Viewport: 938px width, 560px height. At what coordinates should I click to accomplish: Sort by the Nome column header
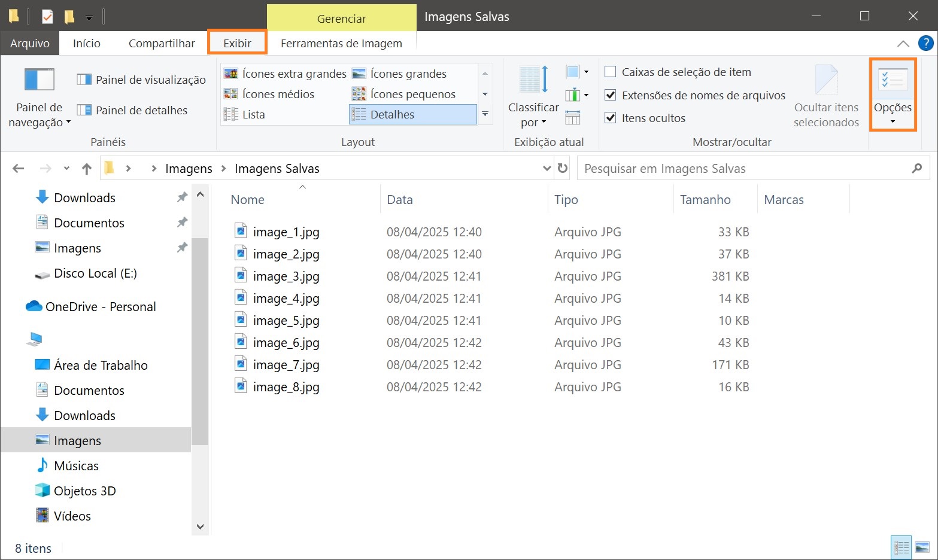coord(247,200)
